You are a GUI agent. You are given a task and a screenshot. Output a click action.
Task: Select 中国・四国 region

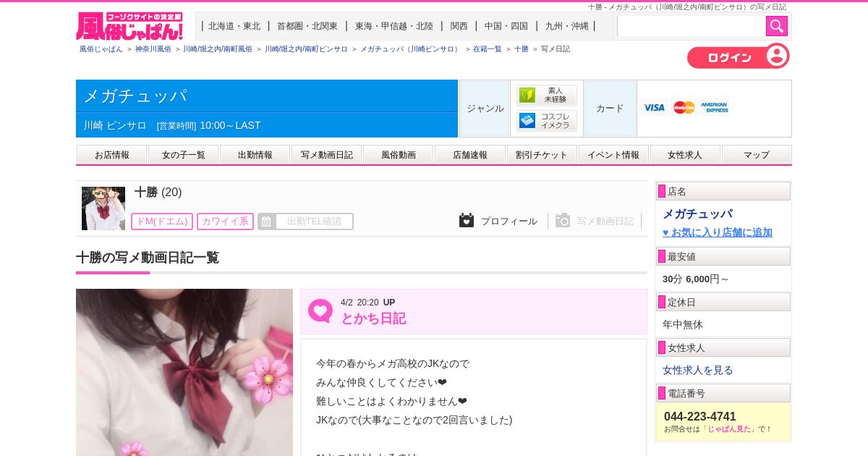[506, 26]
